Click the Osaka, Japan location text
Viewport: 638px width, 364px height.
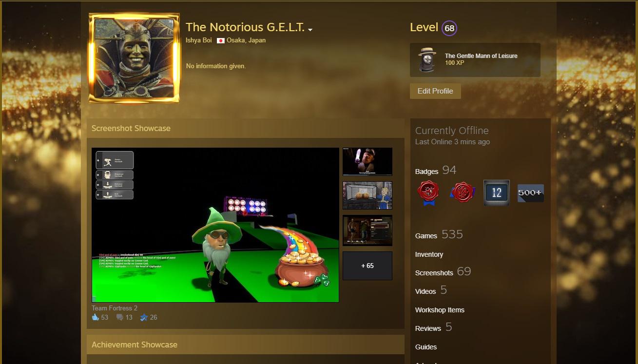click(x=246, y=40)
